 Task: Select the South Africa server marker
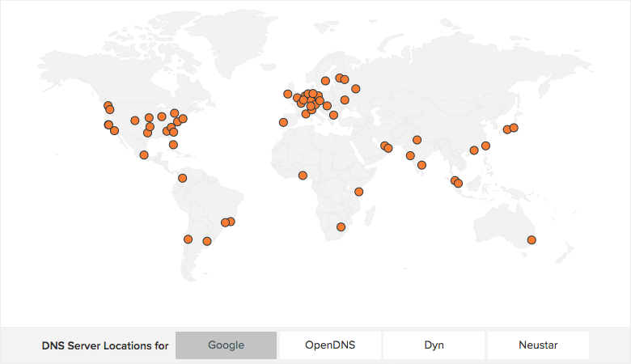point(341,226)
